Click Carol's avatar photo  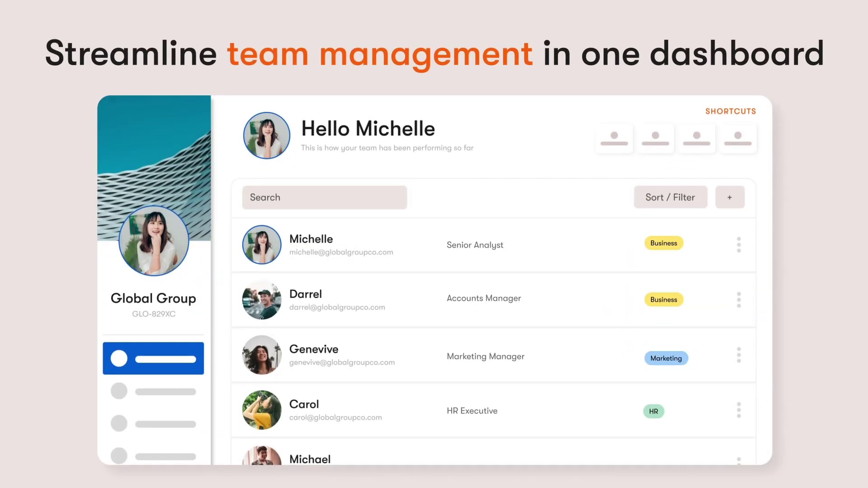[x=262, y=410]
